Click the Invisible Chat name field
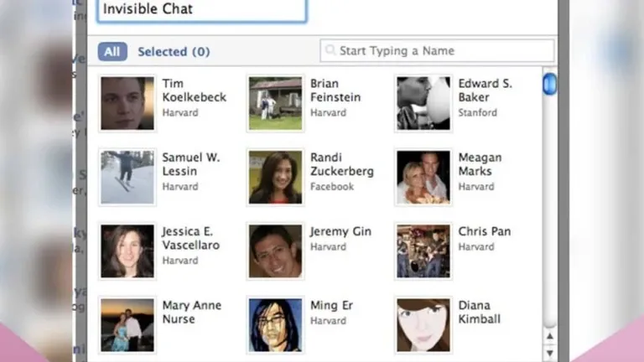Image resolution: width=644 pixels, height=362 pixels. pyautogui.click(x=201, y=9)
